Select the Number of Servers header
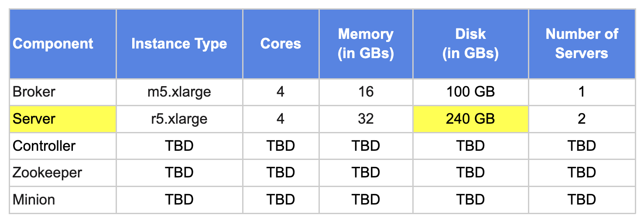The height and width of the screenshot is (222, 644). pyautogui.click(x=582, y=44)
